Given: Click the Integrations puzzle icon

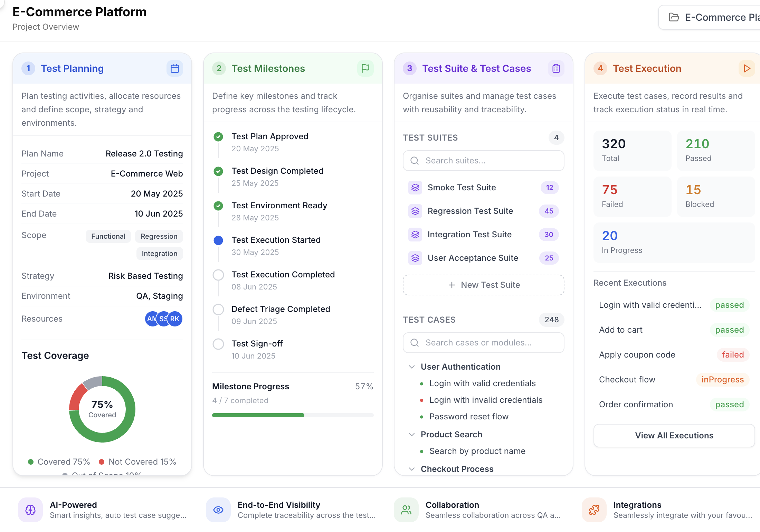Looking at the screenshot, I should 594,510.
